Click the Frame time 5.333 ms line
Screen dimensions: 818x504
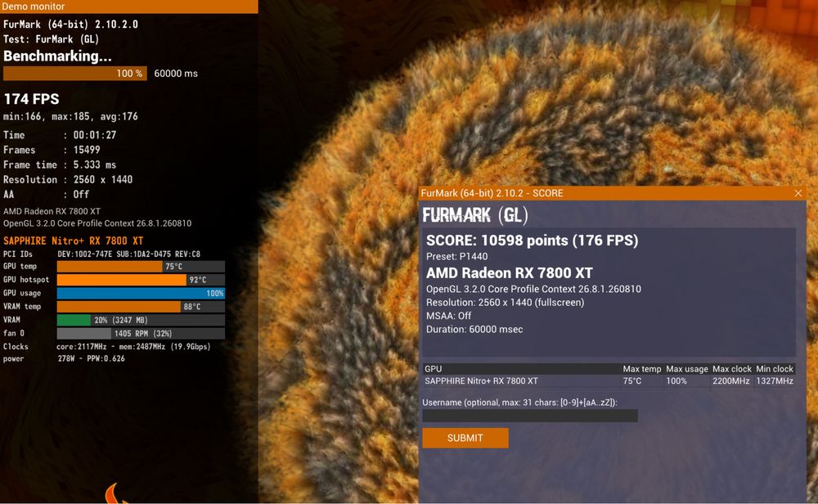pyautogui.click(x=60, y=165)
